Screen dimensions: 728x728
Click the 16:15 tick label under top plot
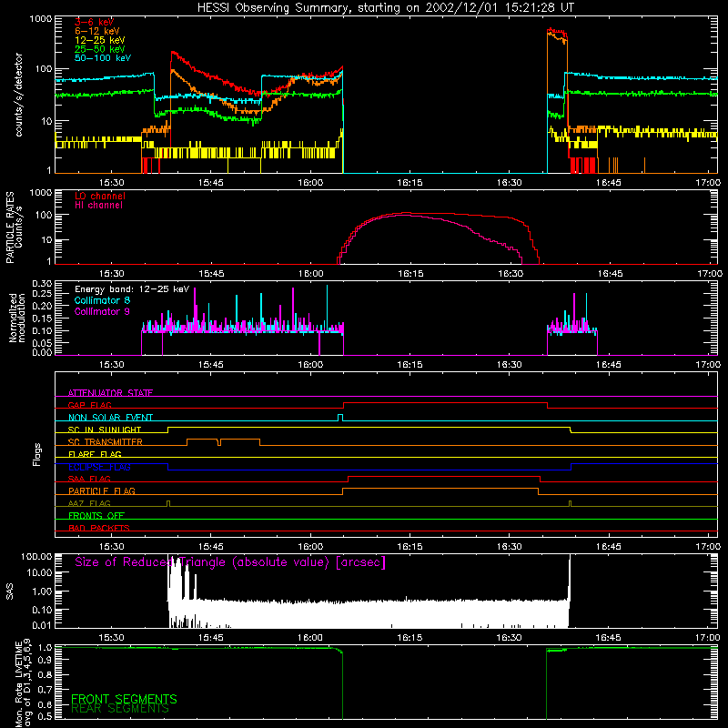tap(409, 183)
